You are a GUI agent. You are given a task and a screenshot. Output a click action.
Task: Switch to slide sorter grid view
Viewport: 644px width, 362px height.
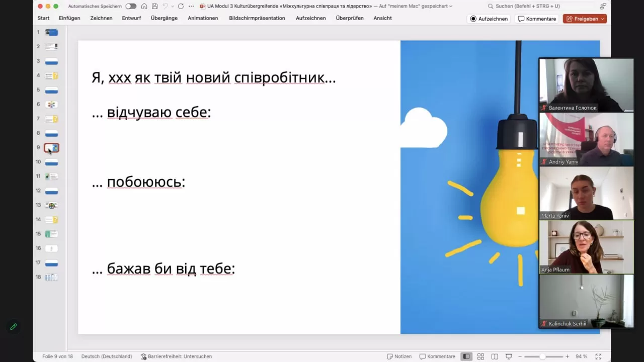[x=480, y=356]
